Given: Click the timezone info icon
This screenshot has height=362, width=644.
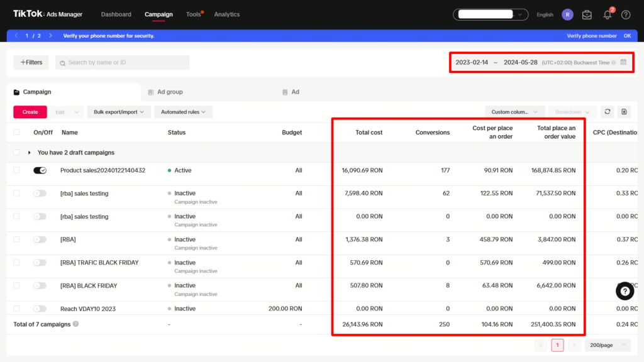Looking at the screenshot, I should (614, 63).
